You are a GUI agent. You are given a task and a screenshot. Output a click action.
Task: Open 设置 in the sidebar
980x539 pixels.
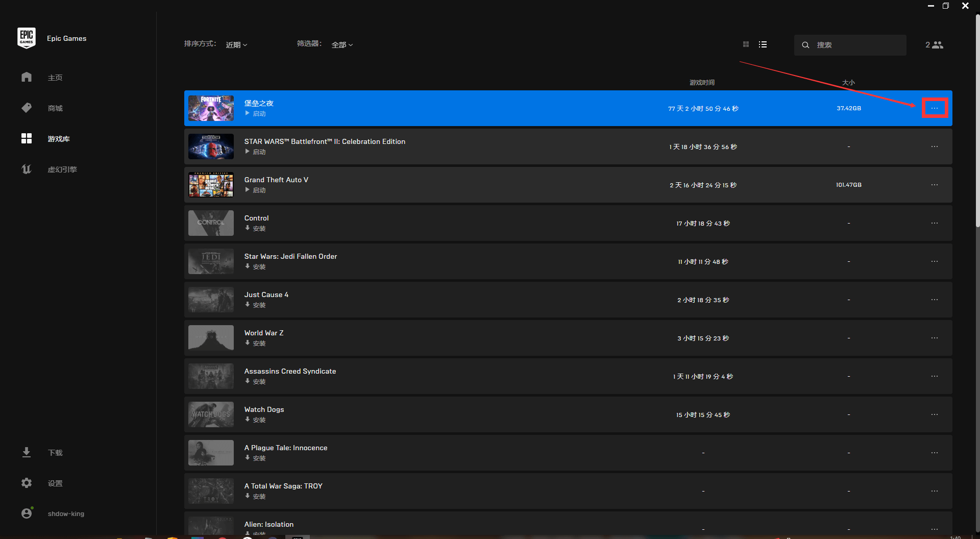coord(55,483)
